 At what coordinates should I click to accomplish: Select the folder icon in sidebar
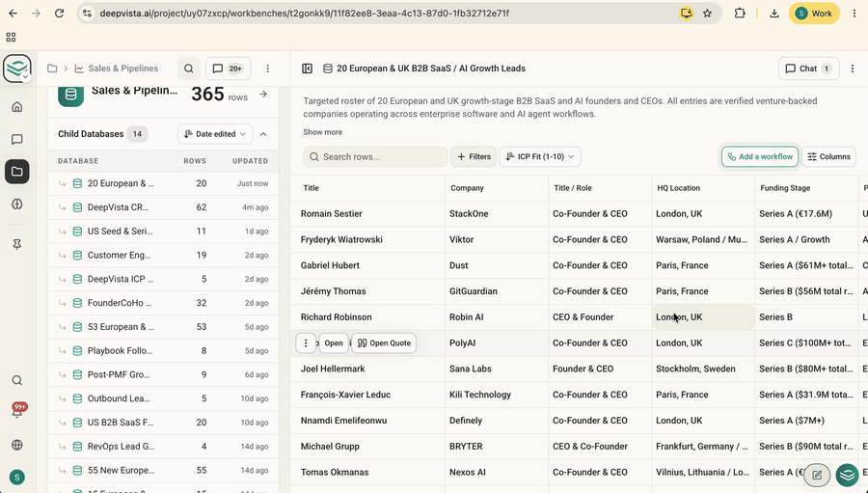click(x=17, y=172)
